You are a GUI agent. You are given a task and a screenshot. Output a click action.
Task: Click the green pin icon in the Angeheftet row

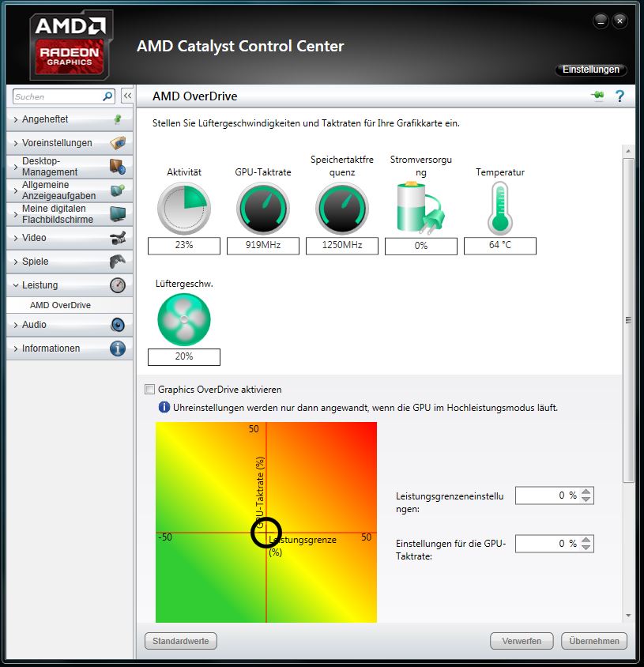(118, 119)
